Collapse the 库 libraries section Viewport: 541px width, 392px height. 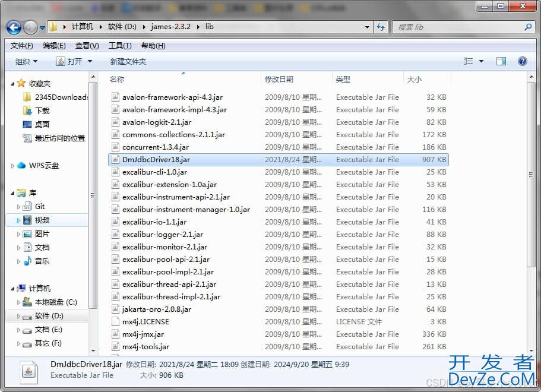pos(12,193)
